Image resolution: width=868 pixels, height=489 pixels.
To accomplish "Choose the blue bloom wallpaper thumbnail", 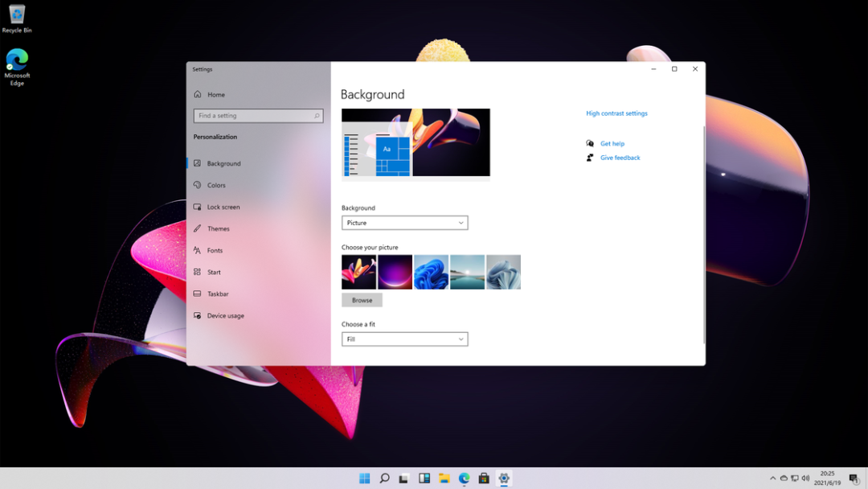I will [431, 272].
